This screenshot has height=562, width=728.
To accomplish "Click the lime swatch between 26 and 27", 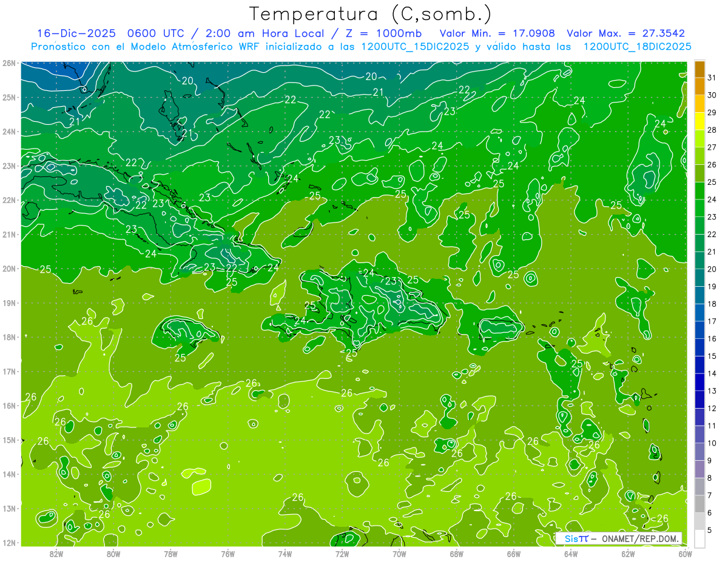I will point(700,156).
